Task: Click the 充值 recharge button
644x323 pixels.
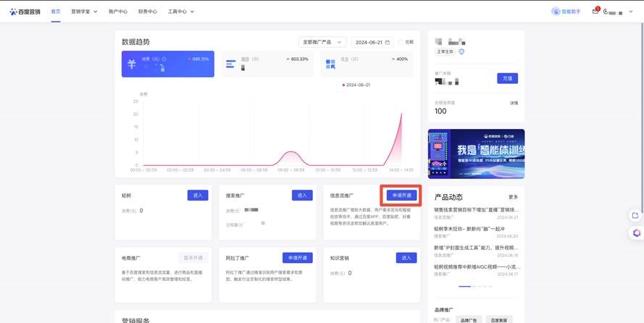Action: coord(507,78)
